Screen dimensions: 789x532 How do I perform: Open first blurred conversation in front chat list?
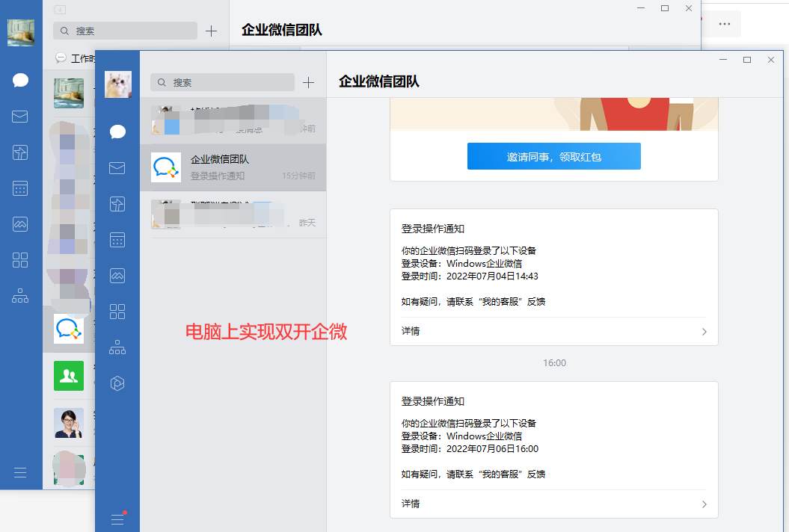(x=233, y=121)
